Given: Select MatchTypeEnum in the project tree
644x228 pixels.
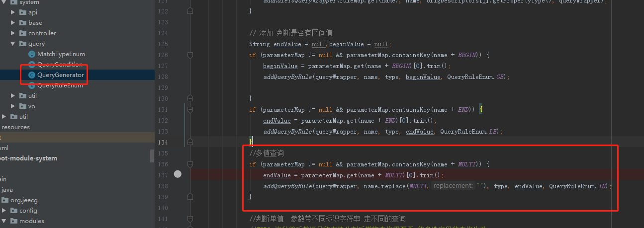Looking at the screenshot, I should pos(61,54).
